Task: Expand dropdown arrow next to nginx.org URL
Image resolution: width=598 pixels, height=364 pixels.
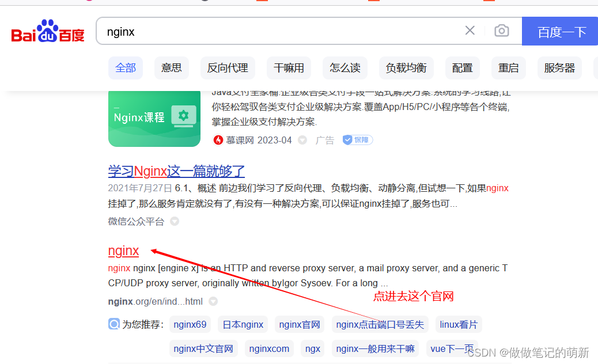Action: coord(213,301)
